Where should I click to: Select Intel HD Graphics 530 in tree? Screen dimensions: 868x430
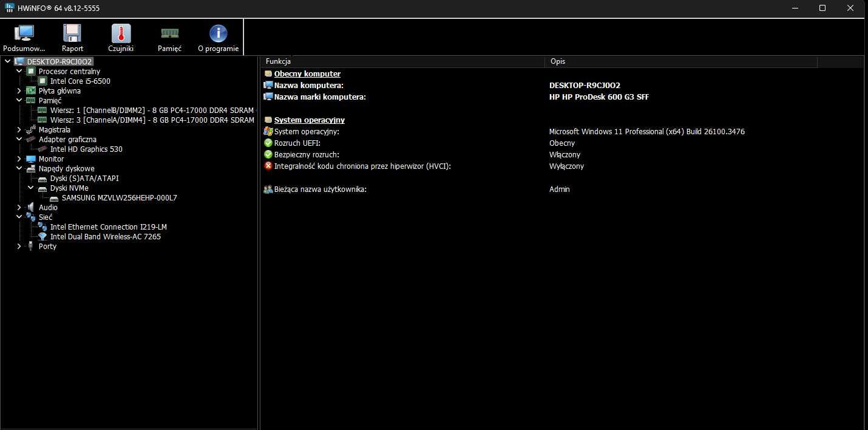pos(86,149)
